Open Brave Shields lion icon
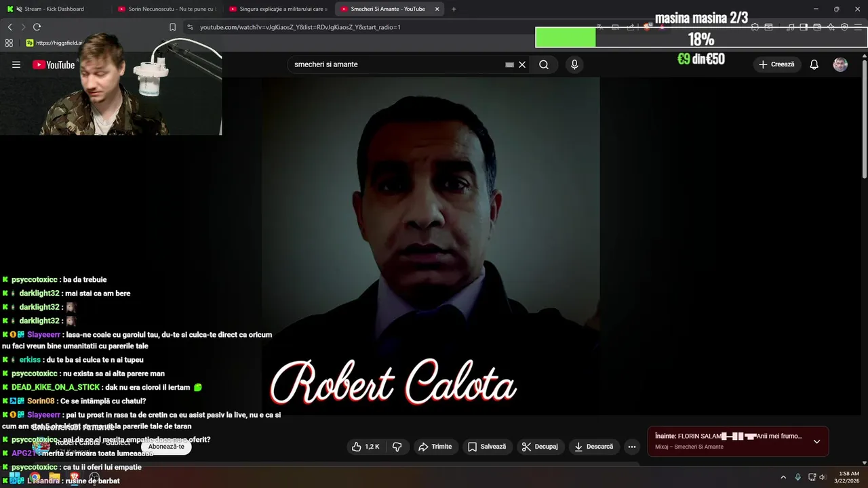Screen dimensions: 868x488 (x=648, y=27)
